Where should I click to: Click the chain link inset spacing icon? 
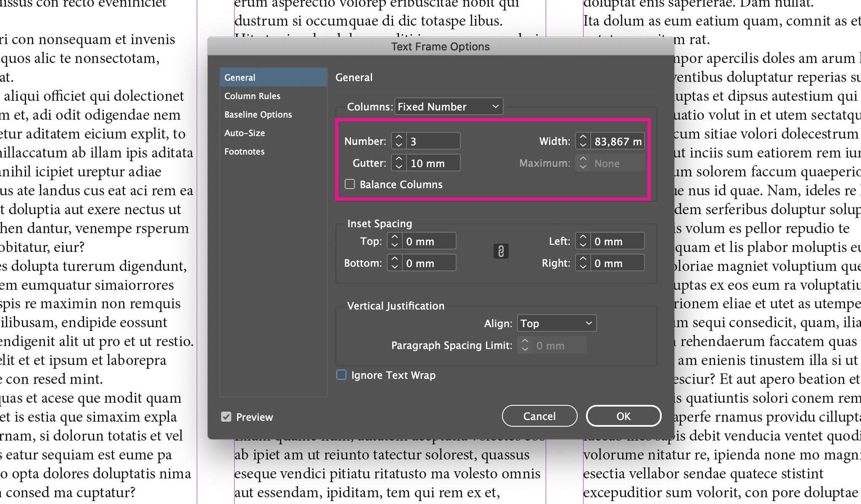[501, 251]
